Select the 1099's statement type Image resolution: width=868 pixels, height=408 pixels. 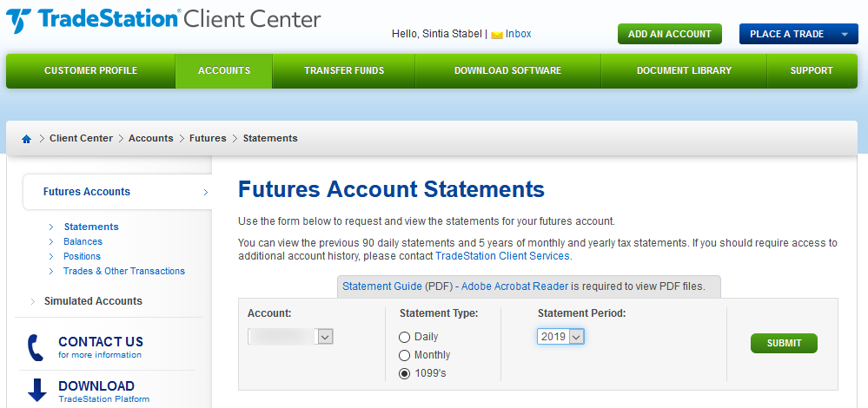[405, 374]
